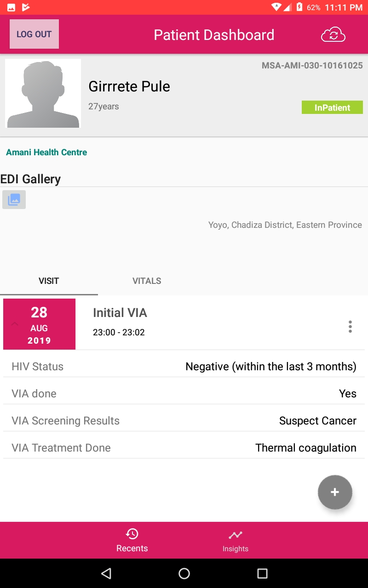Select the VISIT tab

click(x=49, y=281)
